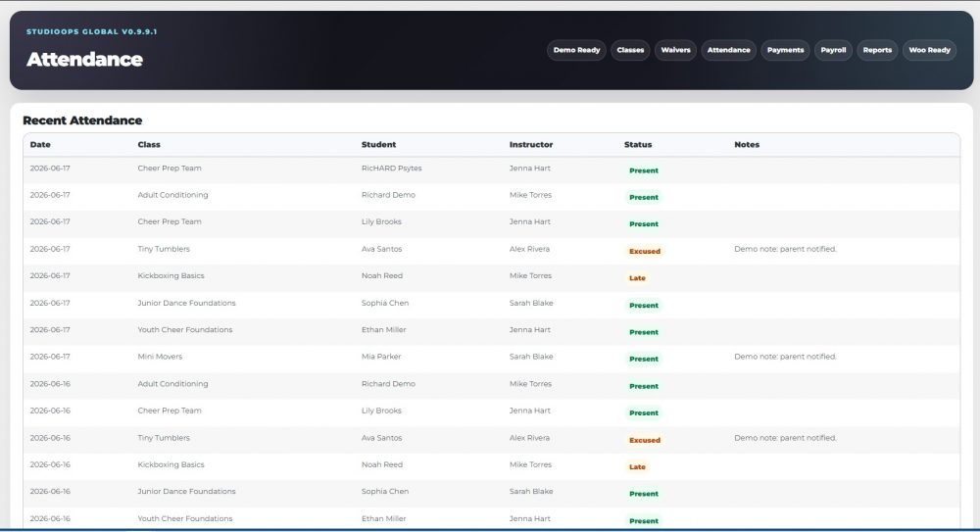Image resolution: width=980 pixels, height=532 pixels.
Task: Click Excused badge in 2026-06-17 Ava Santos row
Action: pos(645,252)
